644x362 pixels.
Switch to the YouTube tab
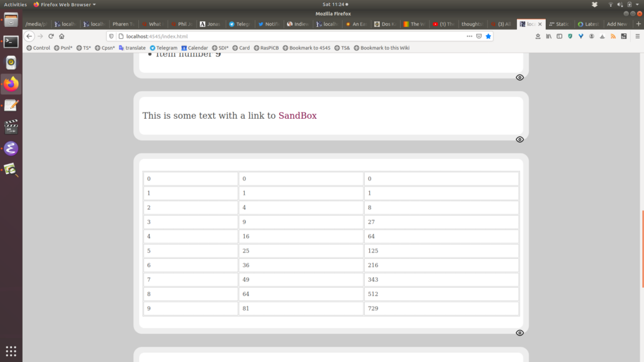coord(443,24)
